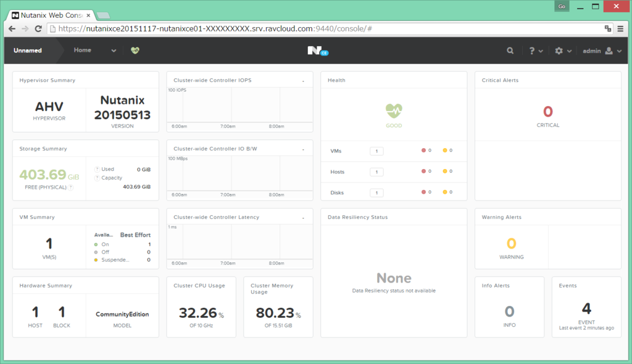Click the help icon beside FREE (PHYSICAL)
This screenshot has height=364, width=632.
[70, 188]
